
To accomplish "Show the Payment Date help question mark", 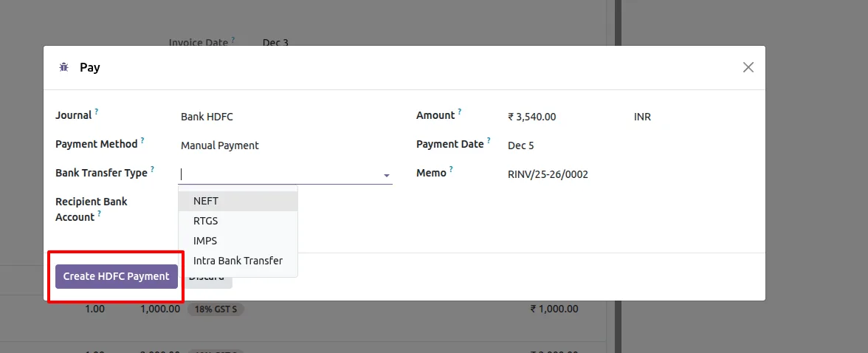I will coord(489,140).
